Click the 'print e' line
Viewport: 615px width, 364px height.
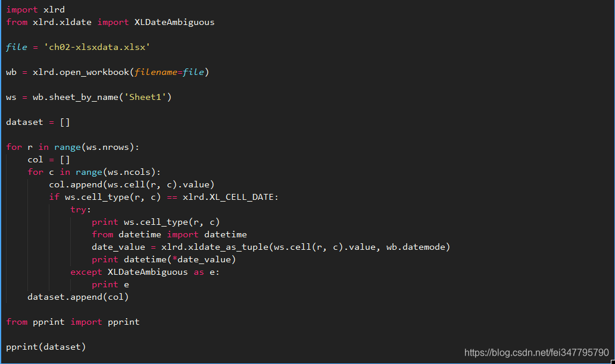point(111,284)
